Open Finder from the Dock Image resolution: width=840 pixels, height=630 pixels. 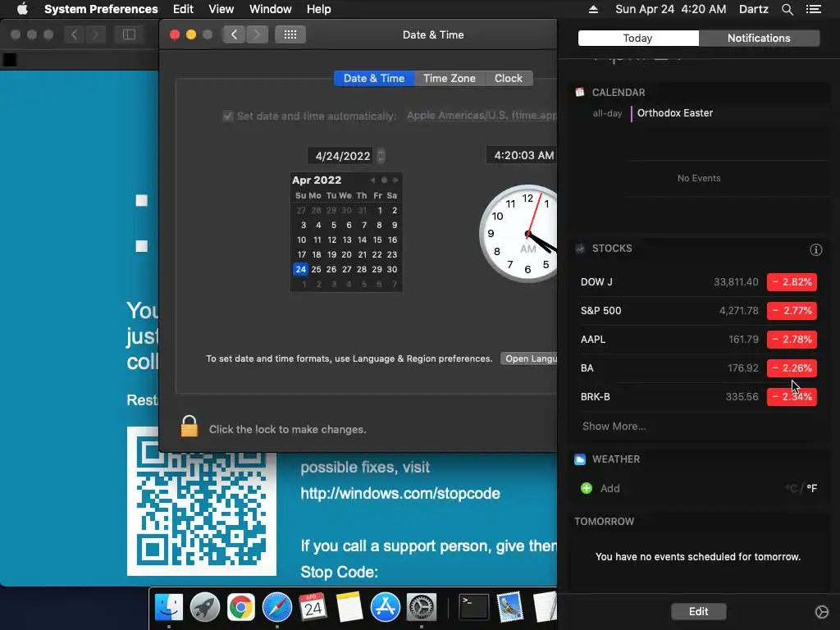coord(169,608)
